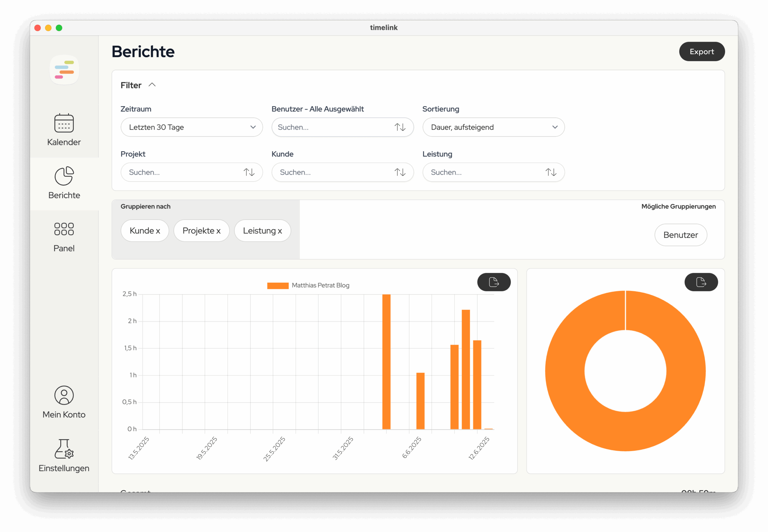768x532 pixels.
Task: Click sort arrows in Projekt field
Action: 249,172
